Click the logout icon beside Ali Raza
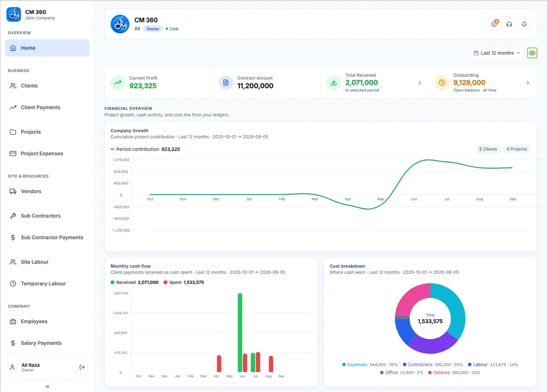The height and width of the screenshot is (392, 547). click(82, 367)
